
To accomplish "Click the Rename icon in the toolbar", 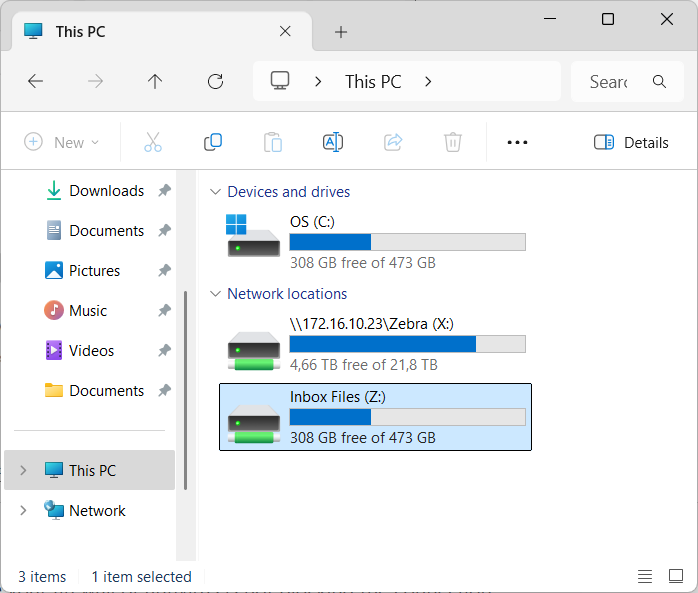I will coord(333,142).
